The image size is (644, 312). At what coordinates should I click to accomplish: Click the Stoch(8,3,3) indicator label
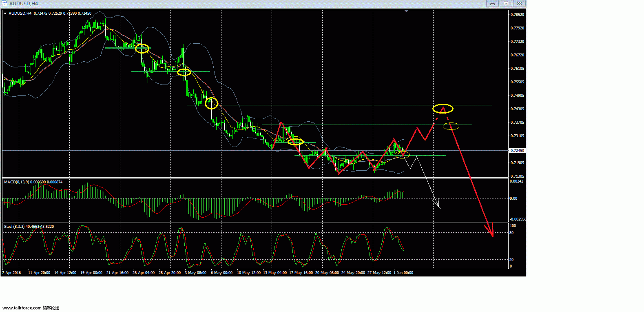click(29, 226)
